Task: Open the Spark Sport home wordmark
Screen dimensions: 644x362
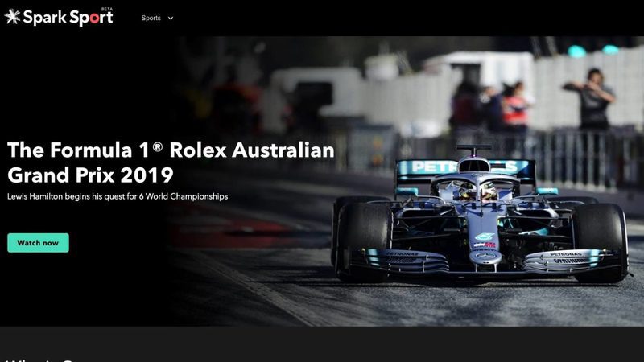Action: pos(68,17)
